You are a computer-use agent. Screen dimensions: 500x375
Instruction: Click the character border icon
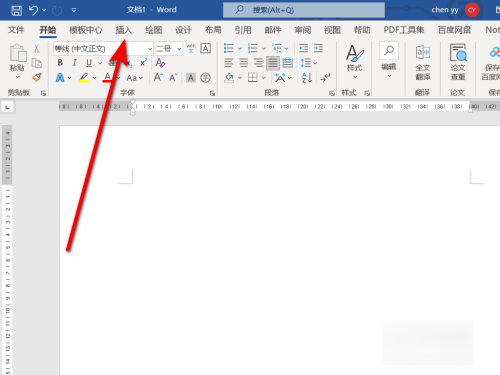pos(206,49)
